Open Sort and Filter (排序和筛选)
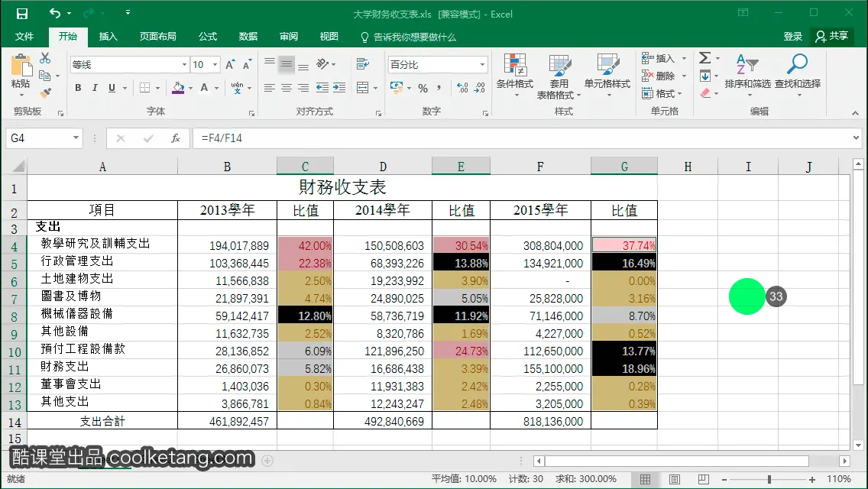Viewport: 868px width, 489px height. [747, 76]
